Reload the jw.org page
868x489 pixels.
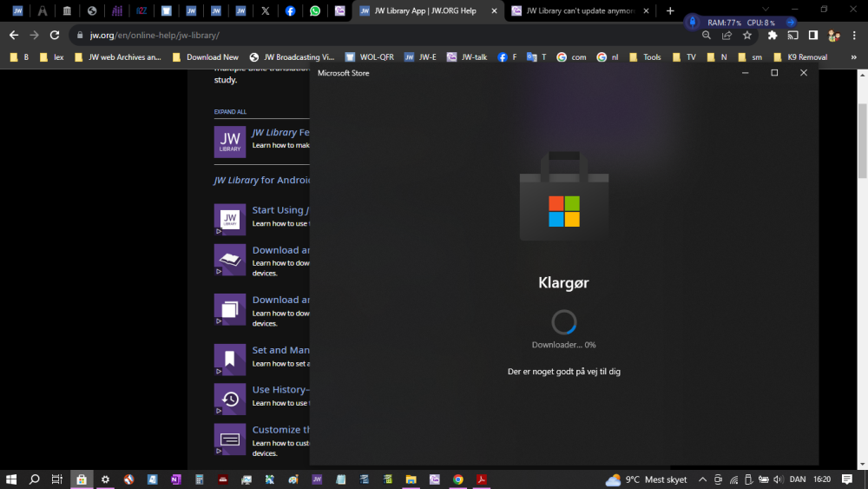click(55, 36)
